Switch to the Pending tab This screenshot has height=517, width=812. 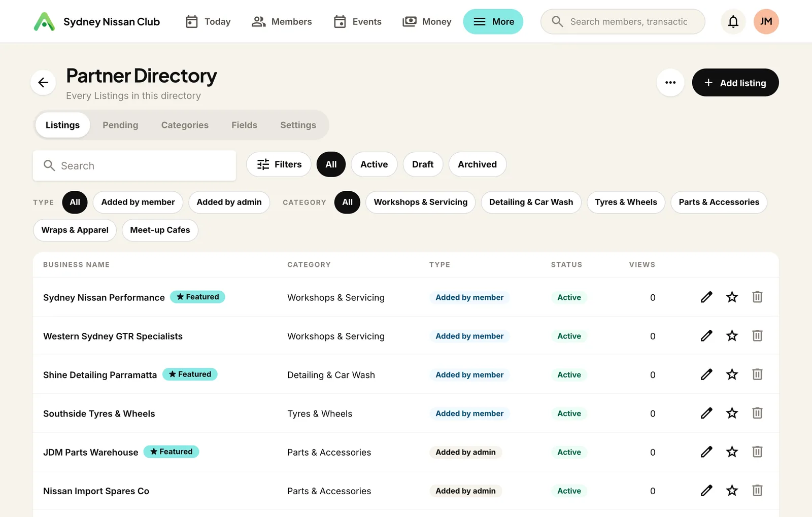(120, 125)
